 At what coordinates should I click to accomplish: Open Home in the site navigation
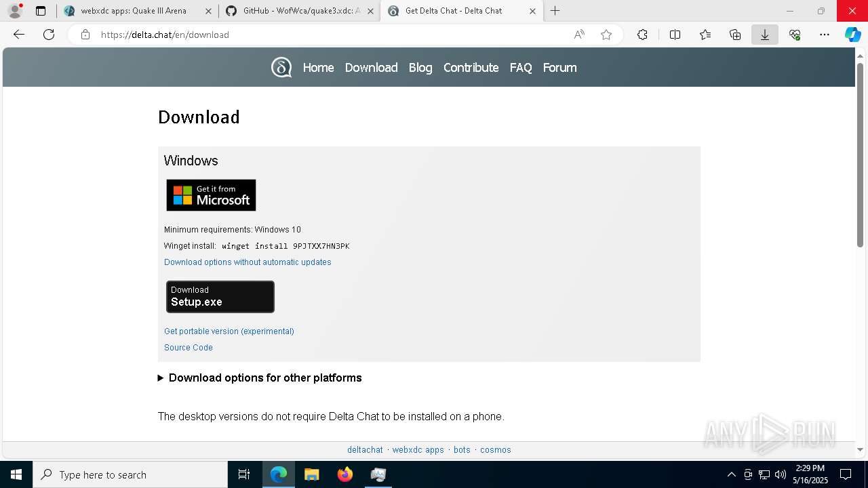[x=318, y=67]
